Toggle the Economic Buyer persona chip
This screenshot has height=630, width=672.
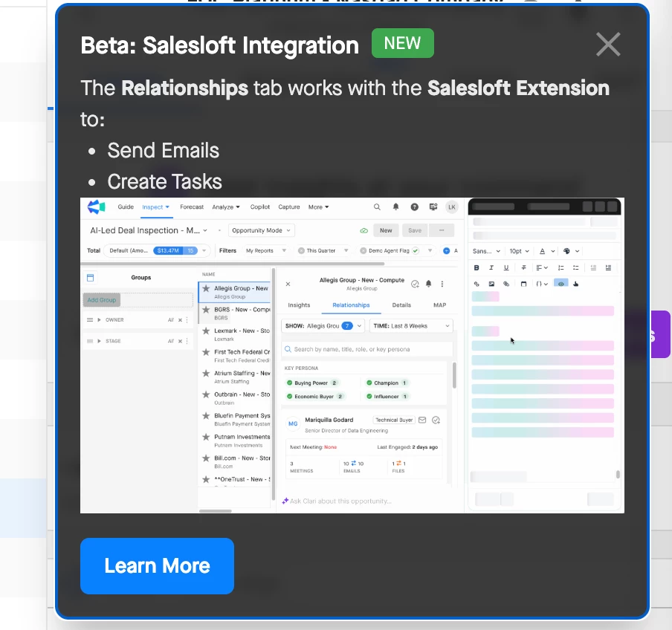pyautogui.click(x=315, y=397)
